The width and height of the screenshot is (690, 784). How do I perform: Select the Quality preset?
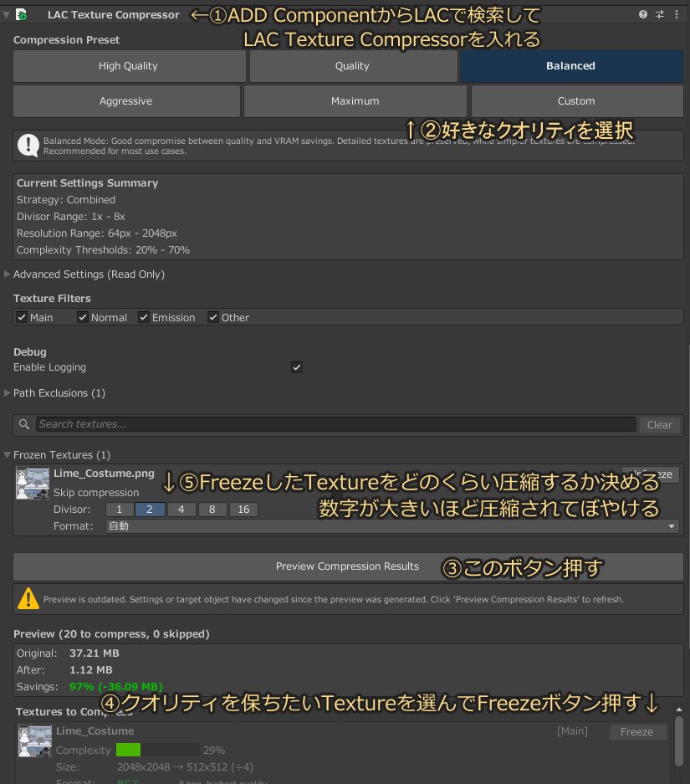point(353,66)
